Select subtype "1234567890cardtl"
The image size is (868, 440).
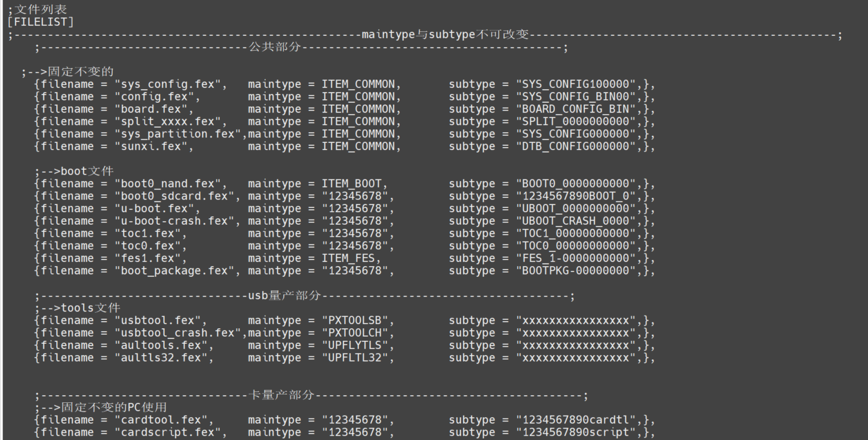[576, 420]
